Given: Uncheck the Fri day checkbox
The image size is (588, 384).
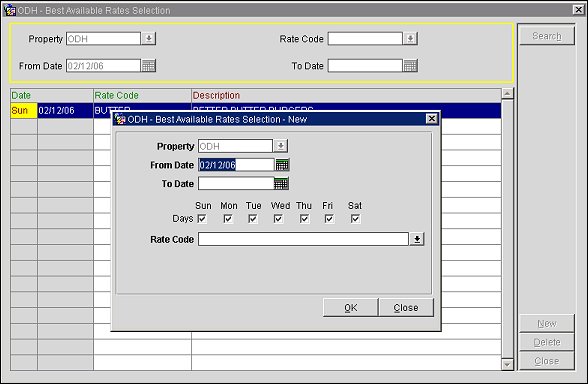Looking at the screenshot, I should pyautogui.click(x=329, y=219).
